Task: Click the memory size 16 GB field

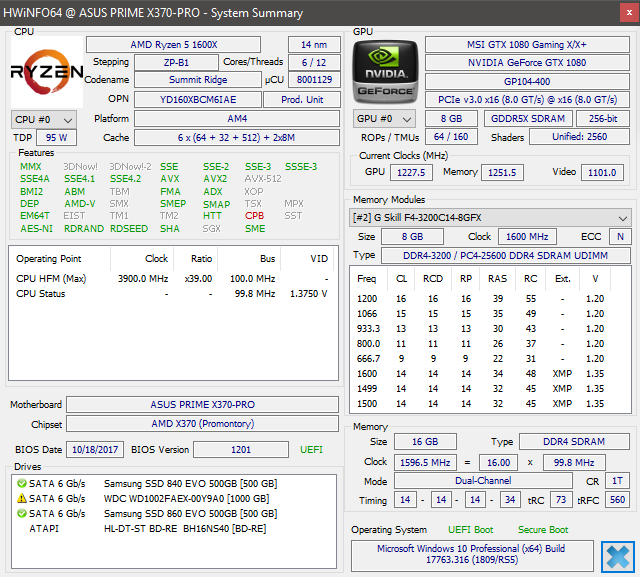Action: click(x=425, y=442)
